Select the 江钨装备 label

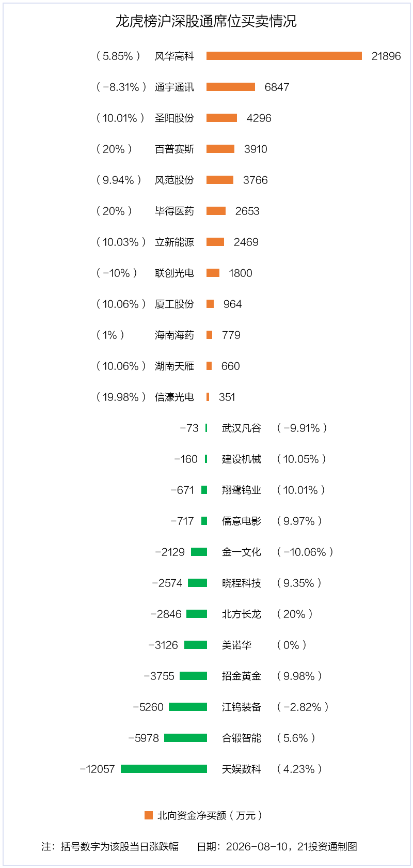242,707
